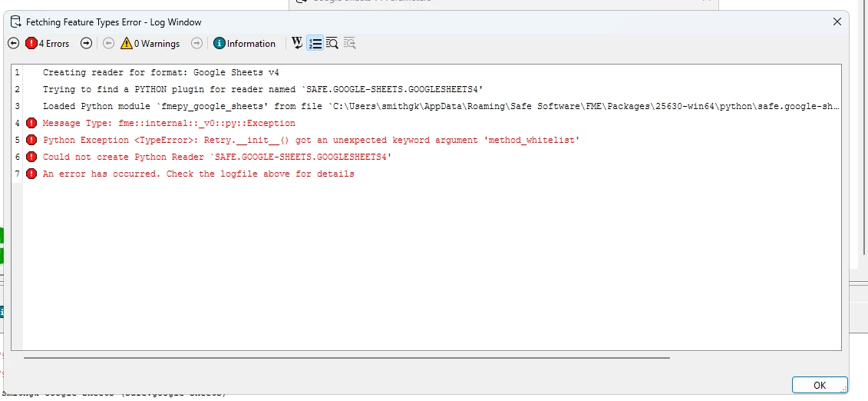This screenshot has height=401, width=868.
Task: Select the 'Message Type' error line
Action: pos(169,123)
